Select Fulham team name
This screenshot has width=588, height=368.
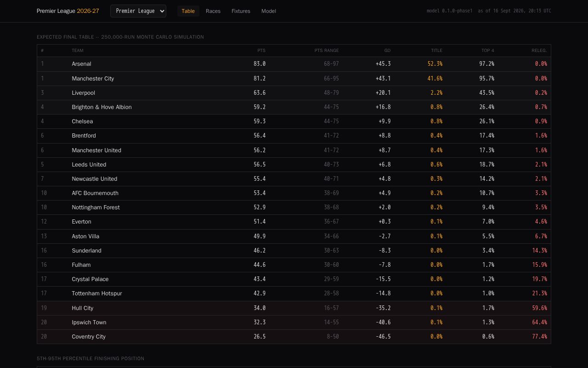[81, 265]
